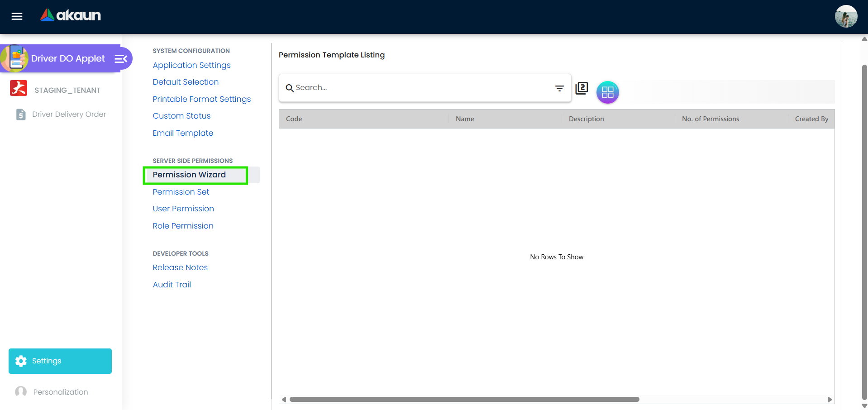Open the Permission Wizard menu item
Screen dimensions: 868x410
189,175
